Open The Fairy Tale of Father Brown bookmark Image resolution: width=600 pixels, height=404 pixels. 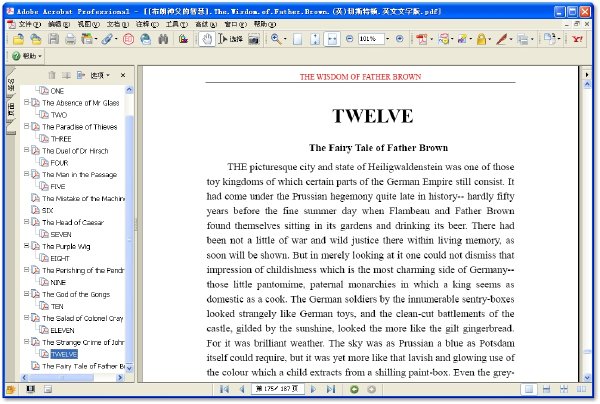83,366
